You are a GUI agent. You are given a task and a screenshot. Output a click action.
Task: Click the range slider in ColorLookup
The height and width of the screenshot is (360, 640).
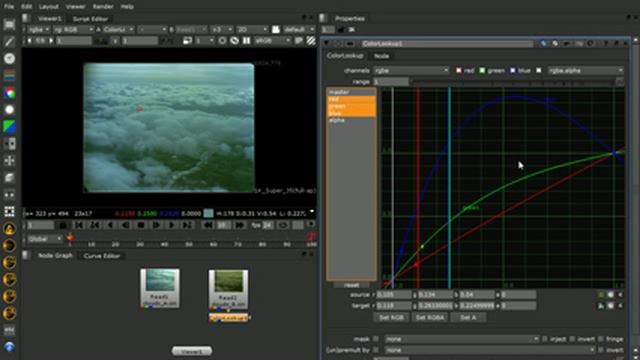(513, 82)
